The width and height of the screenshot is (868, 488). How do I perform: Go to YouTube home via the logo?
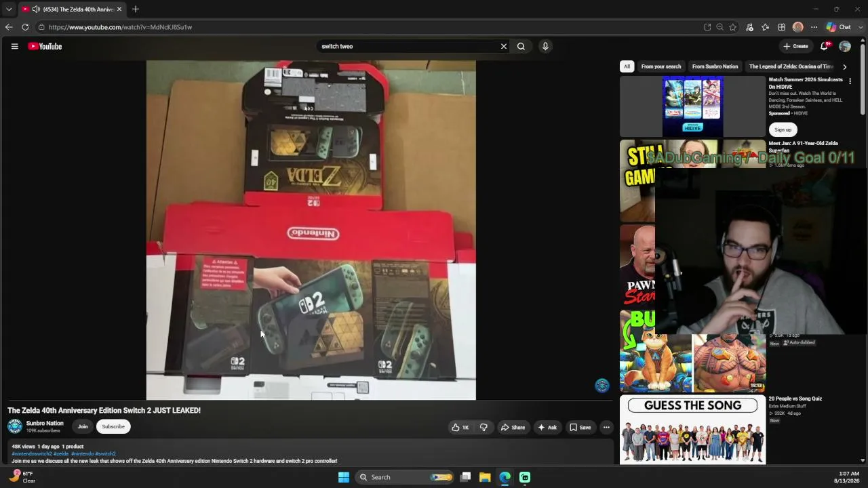click(45, 46)
